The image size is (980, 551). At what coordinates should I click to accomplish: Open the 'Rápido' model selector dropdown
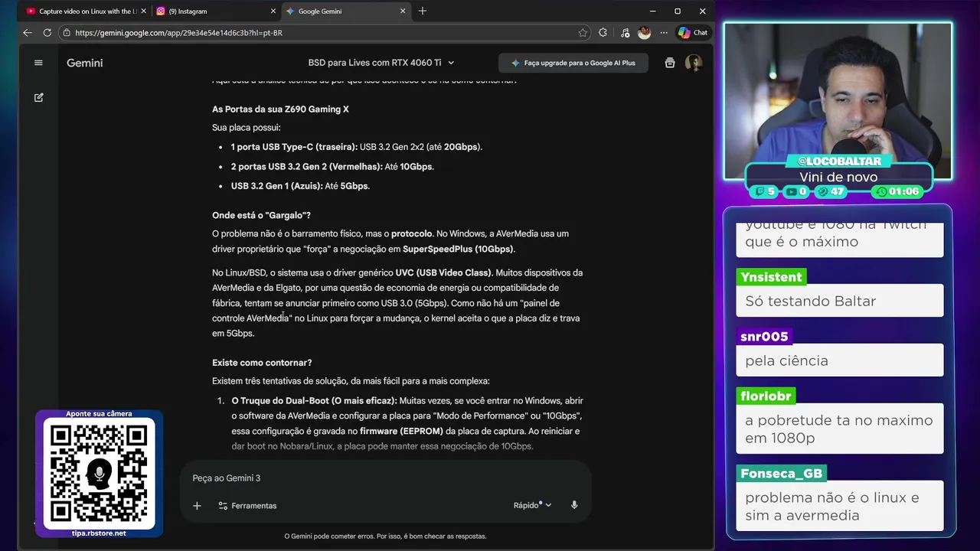(532, 506)
